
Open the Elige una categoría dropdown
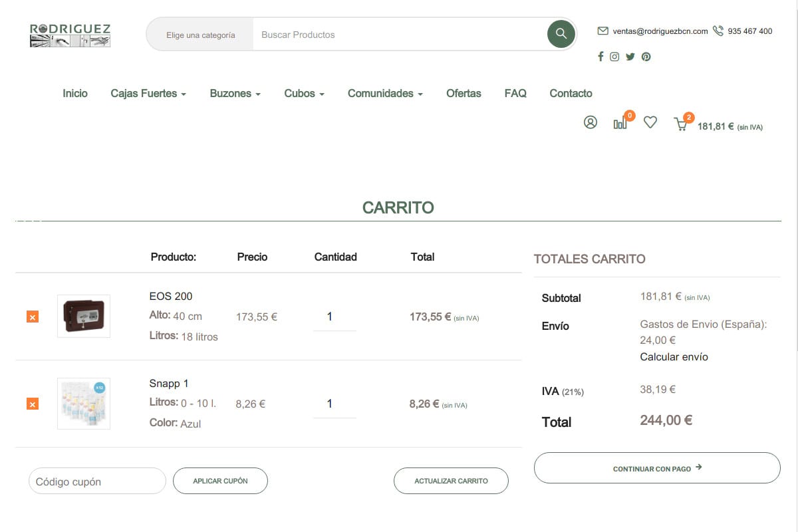click(x=200, y=35)
